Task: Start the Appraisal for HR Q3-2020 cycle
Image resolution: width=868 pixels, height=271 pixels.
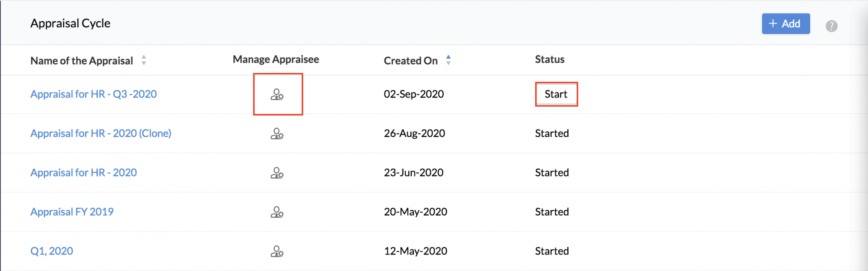Action: (556, 94)
